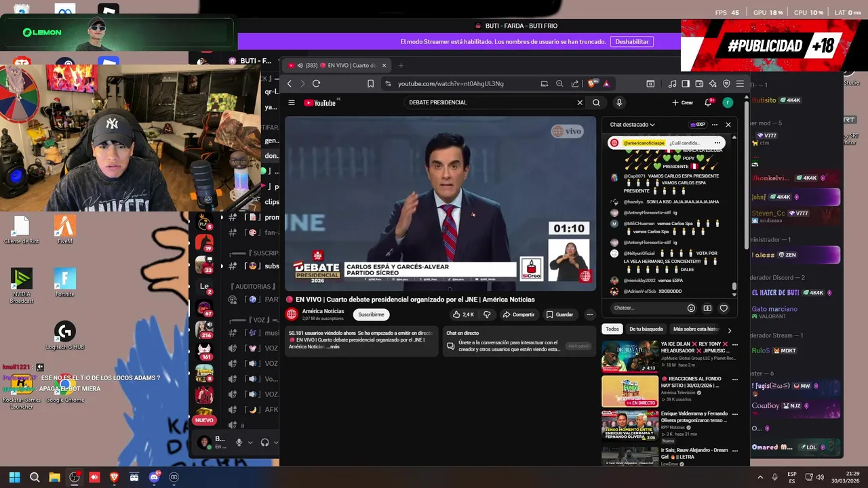The height and width of the screenshot is (488, 868).
Task: Mute microphone in Discord user panel
Action: point(239,442)
